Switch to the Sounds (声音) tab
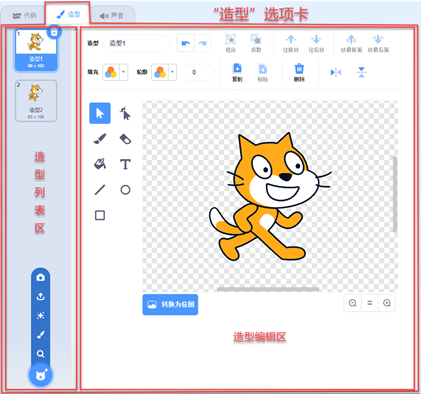 pos(112,15)
